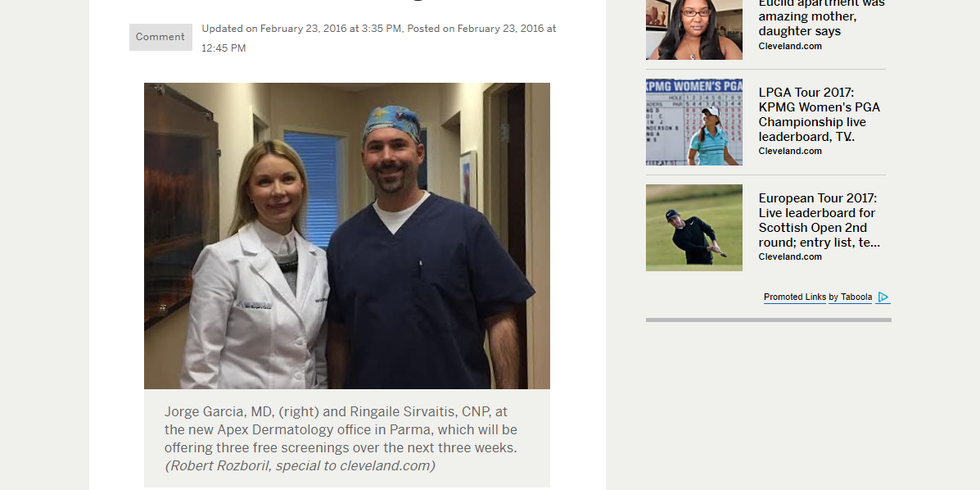
Task: Open the Euclid apartment amazing mother story
Action: (x=821, y=18)
